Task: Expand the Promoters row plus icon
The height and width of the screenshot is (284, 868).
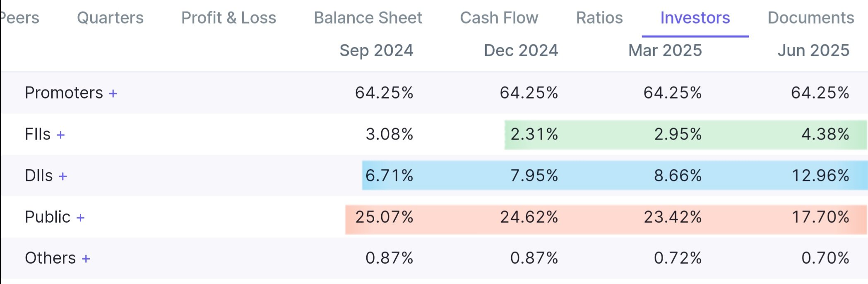Action: click(x=113, y=94)
